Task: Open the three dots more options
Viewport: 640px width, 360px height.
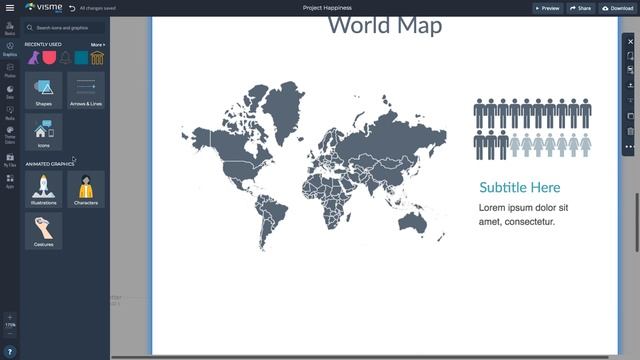Action: click(x=629, y=147)
